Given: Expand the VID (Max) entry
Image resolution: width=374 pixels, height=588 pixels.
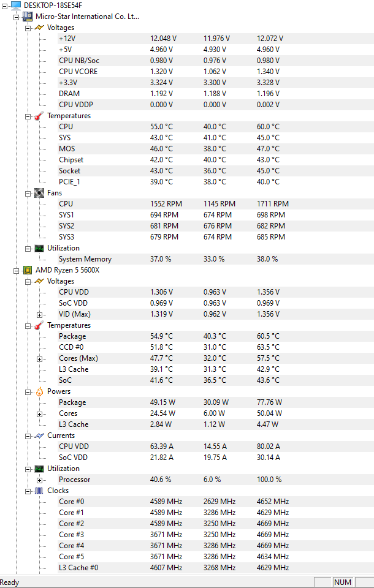Looking at the screenshot, I should coord(39,314).
